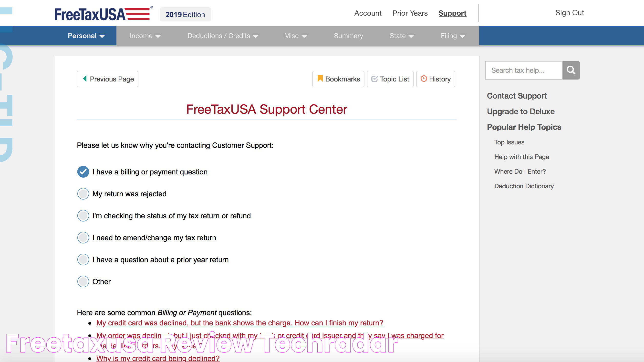644x362 pixels.
Task: Click the Personal dropdown arrow
Action: coord(103,36)
